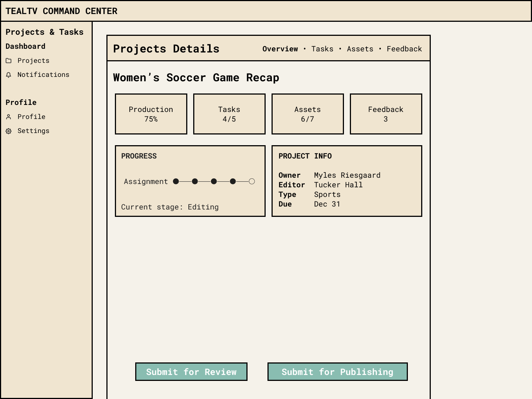Click the PROJECT INFO card heading

[305, 156]
